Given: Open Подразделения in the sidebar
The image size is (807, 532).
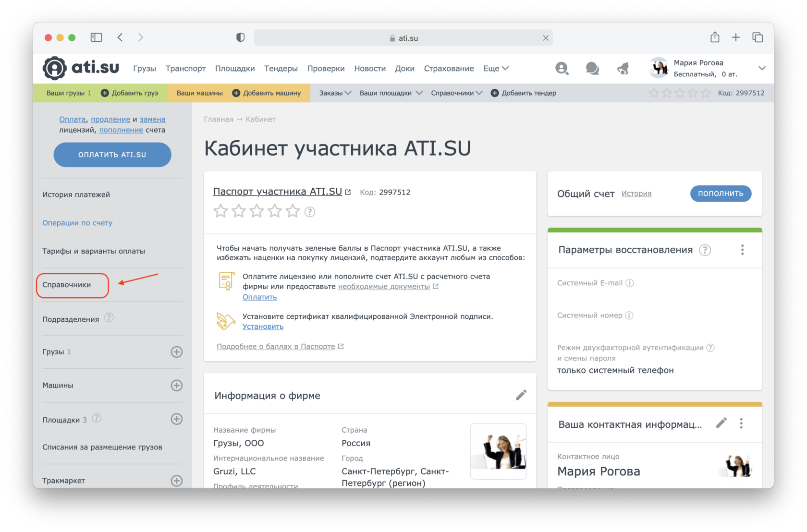Looking at the screenshot, I should tap(71, 319).
